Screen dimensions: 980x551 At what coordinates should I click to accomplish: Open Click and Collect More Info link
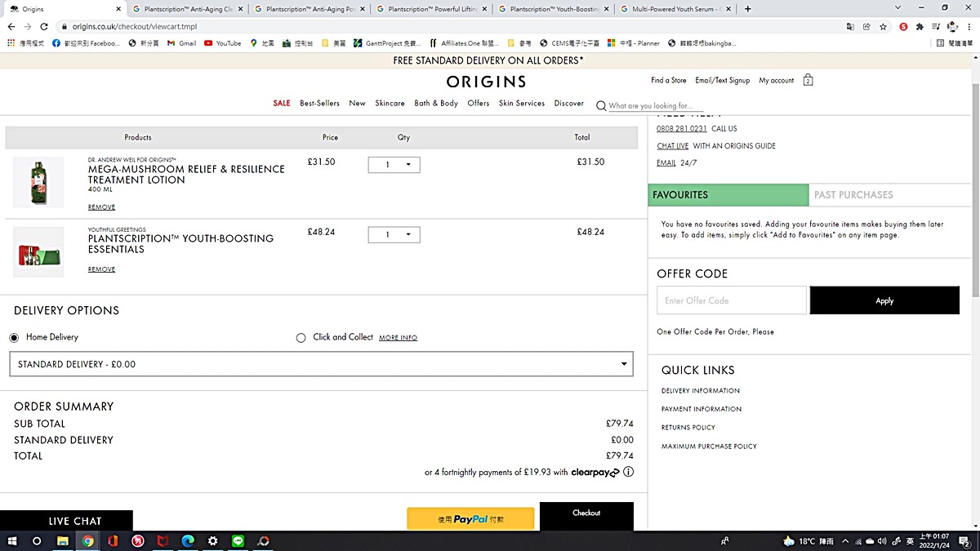398,338
